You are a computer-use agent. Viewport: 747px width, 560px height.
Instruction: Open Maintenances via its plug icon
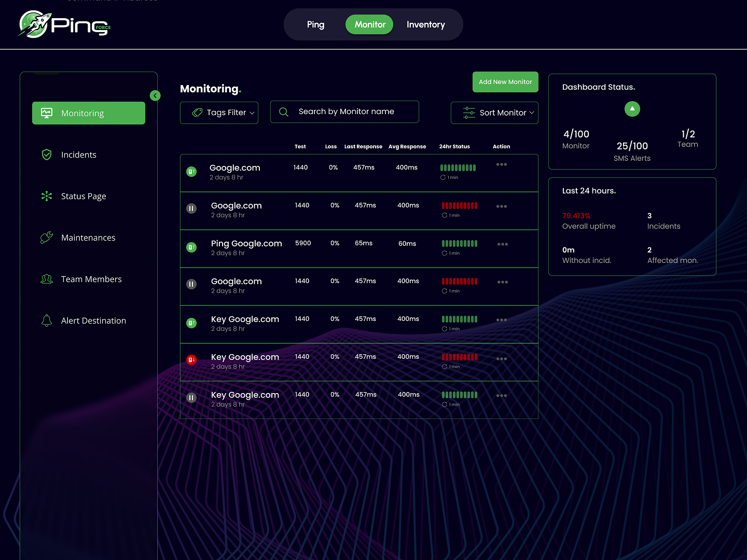[47, 237]
